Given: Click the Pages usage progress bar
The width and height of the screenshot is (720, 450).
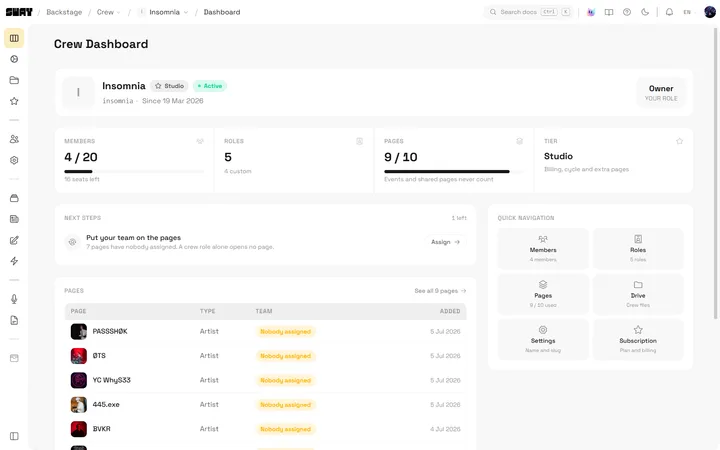Looking at the screenshot, I should pos(454,172).
